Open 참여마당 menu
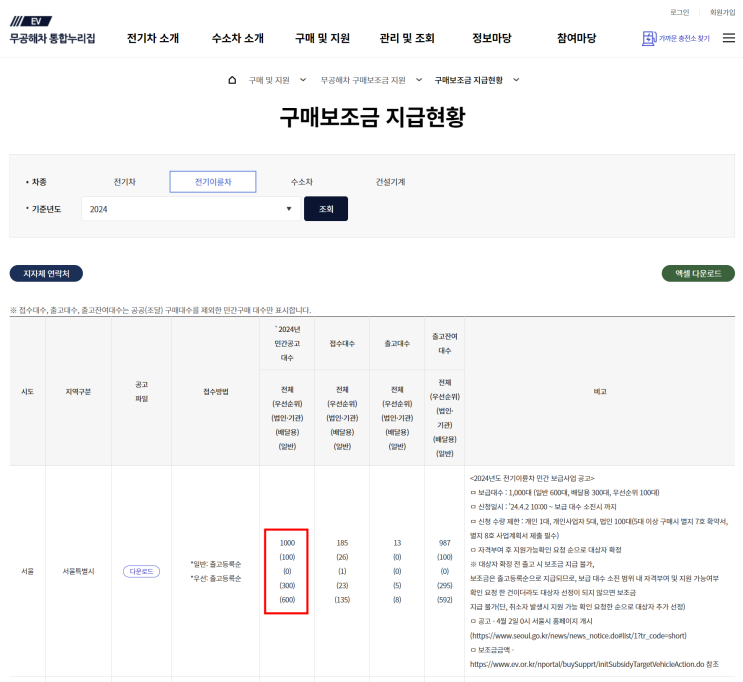This screenshot has height=682, width=743. tap(576, 38)
